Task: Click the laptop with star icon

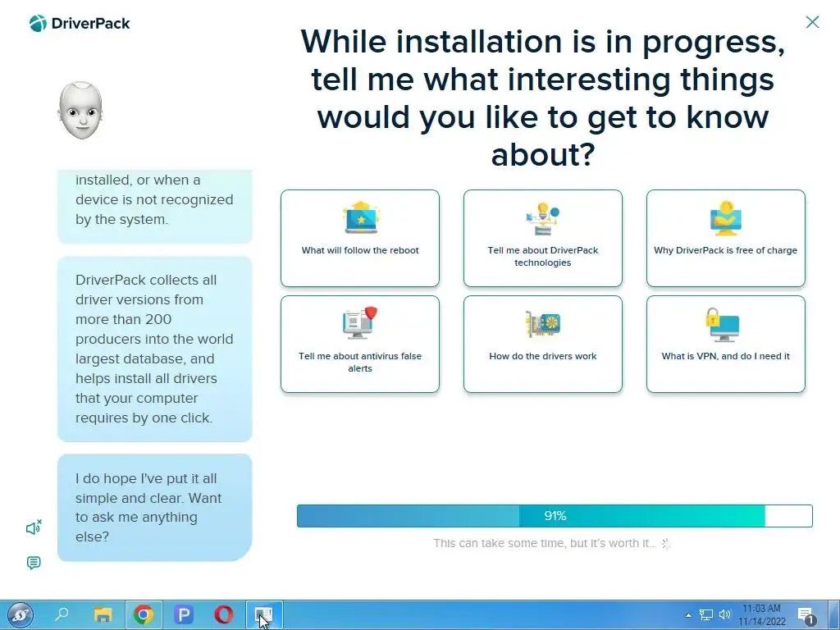Action: [361, 217]
